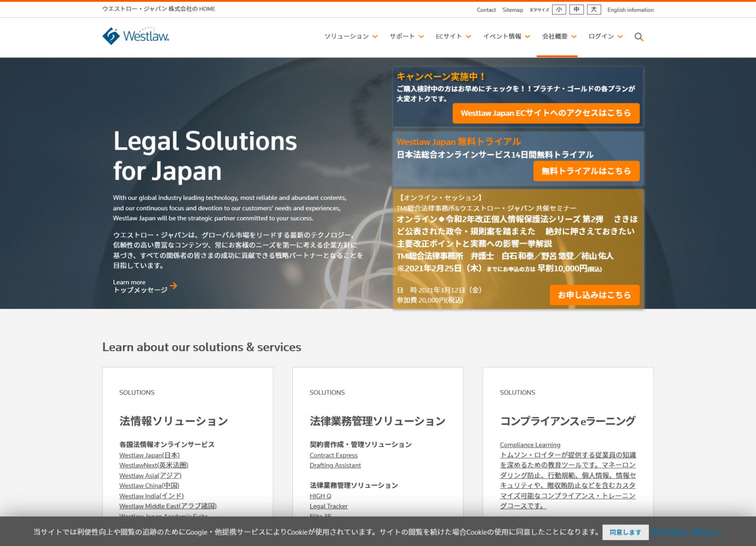Open the イベント情報 menu item
The image size is (756, 546).
coord(506,36)
